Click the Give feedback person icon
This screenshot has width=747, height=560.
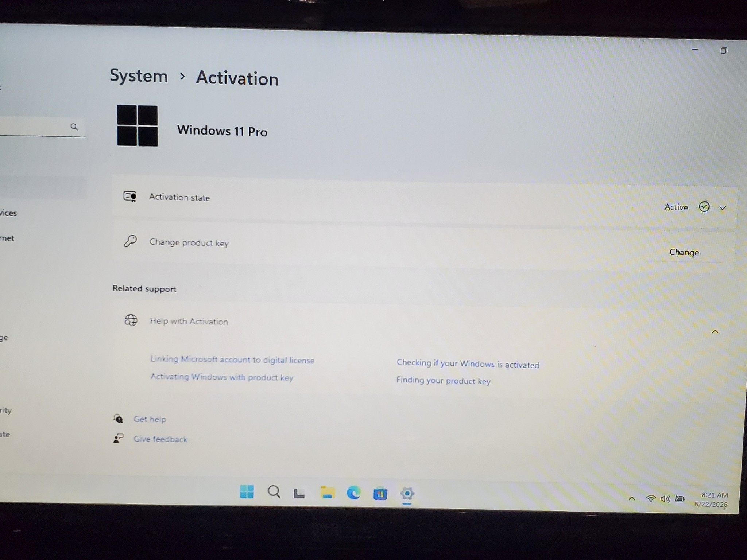pyautogui.click(x=118, y=438)
